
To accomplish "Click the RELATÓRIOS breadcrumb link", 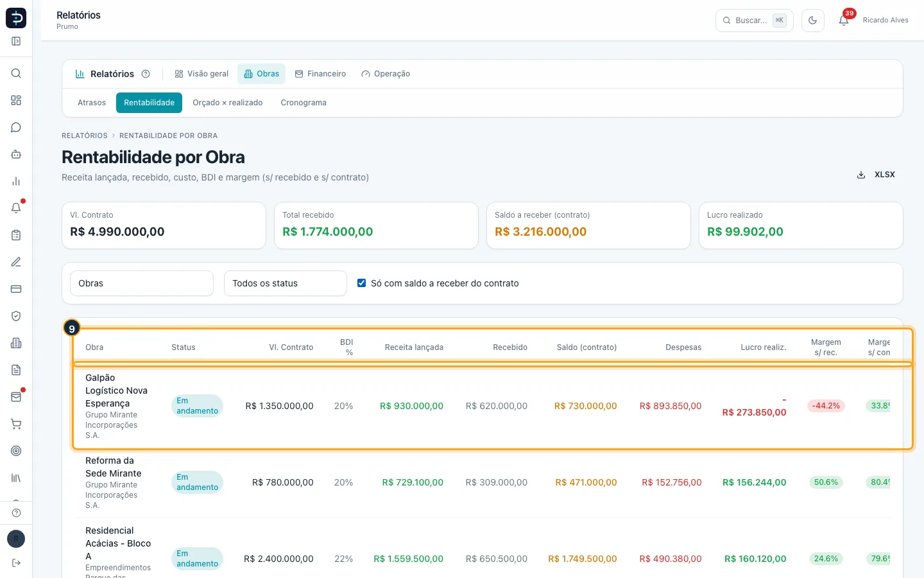I will 85,136.
